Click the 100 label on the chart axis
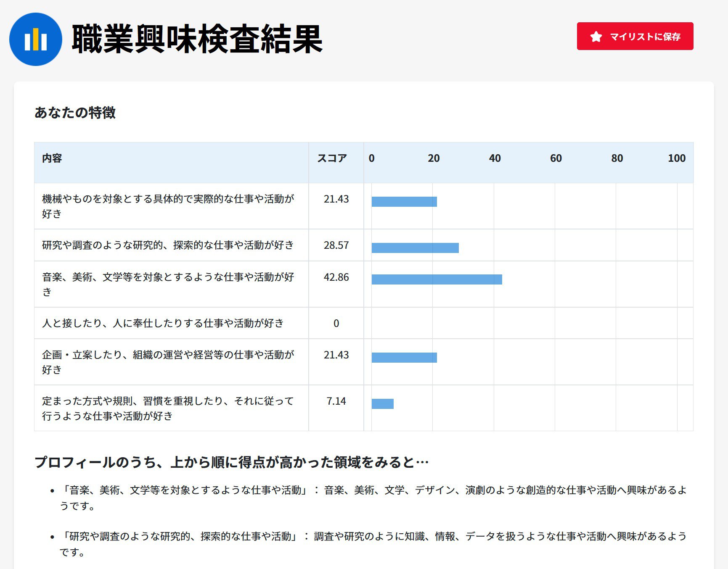 coord(677,158)
